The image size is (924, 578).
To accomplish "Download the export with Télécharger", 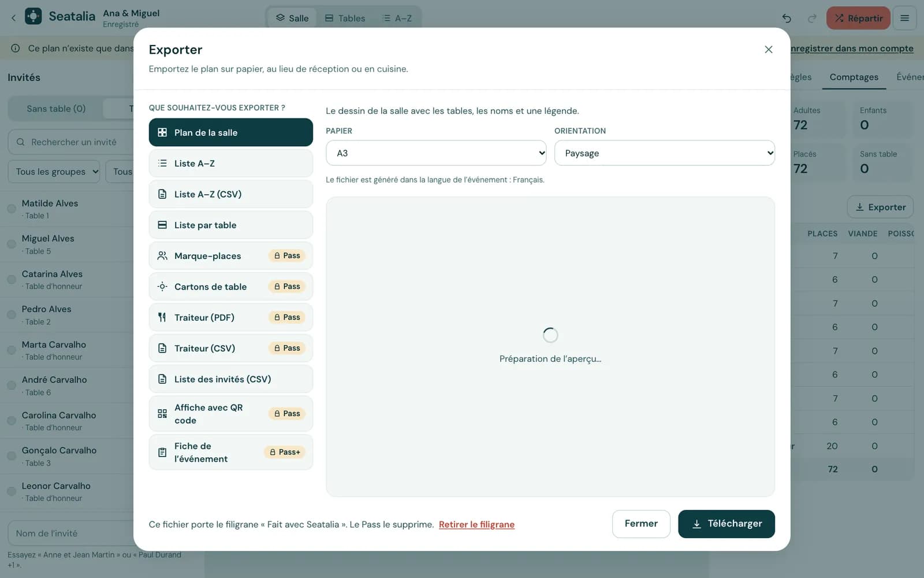I will (x=726, y=524).
